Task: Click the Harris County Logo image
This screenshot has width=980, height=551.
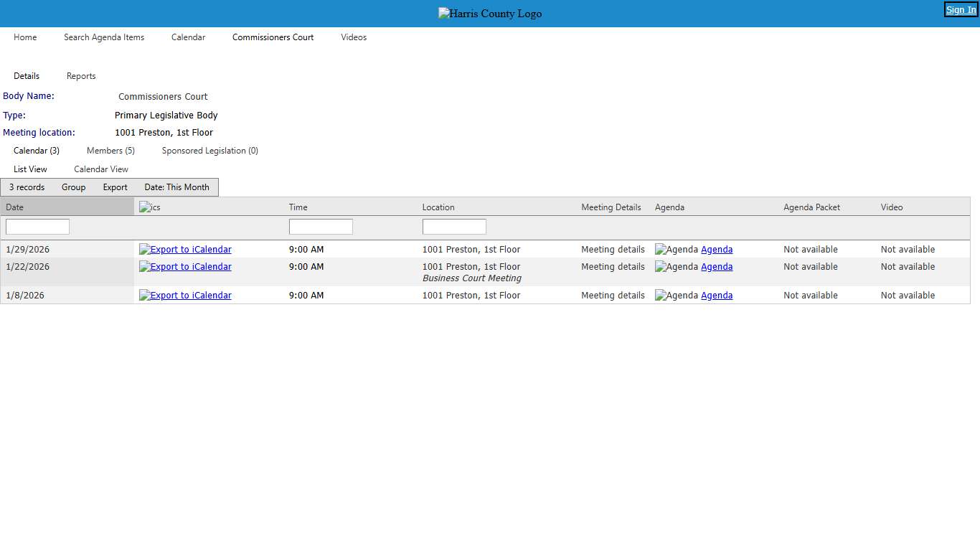Action: (x=490, y=14)
